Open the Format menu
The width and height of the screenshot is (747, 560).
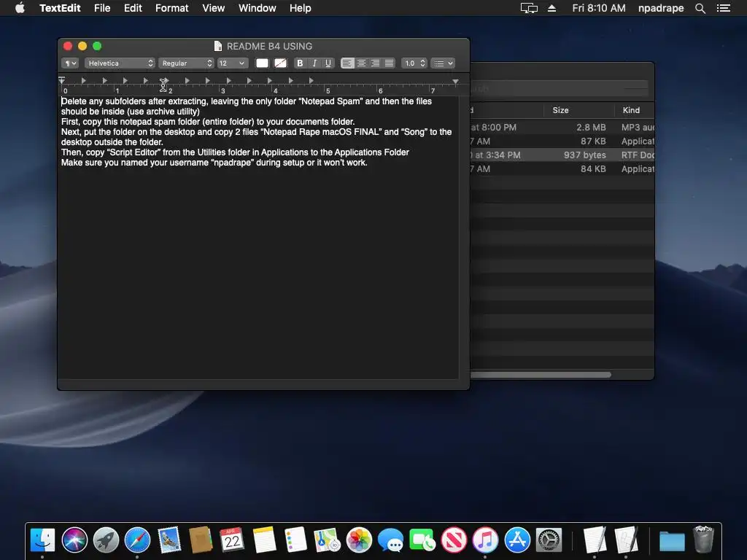click(x=172, y=8)
